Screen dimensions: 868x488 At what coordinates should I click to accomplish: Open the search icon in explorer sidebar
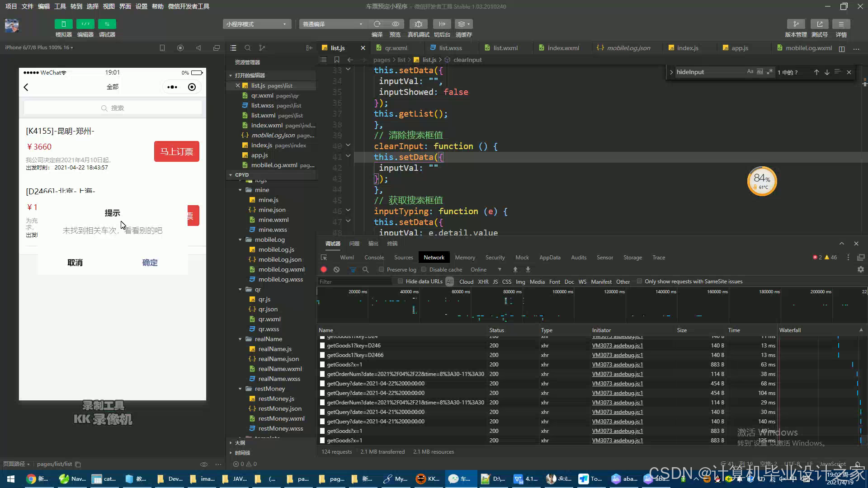click(247, 48)
